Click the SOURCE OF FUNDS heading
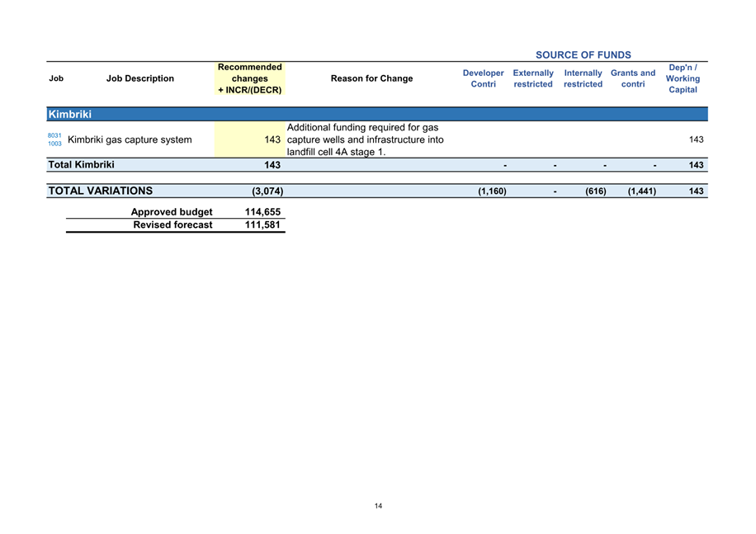 pos(583,55)
